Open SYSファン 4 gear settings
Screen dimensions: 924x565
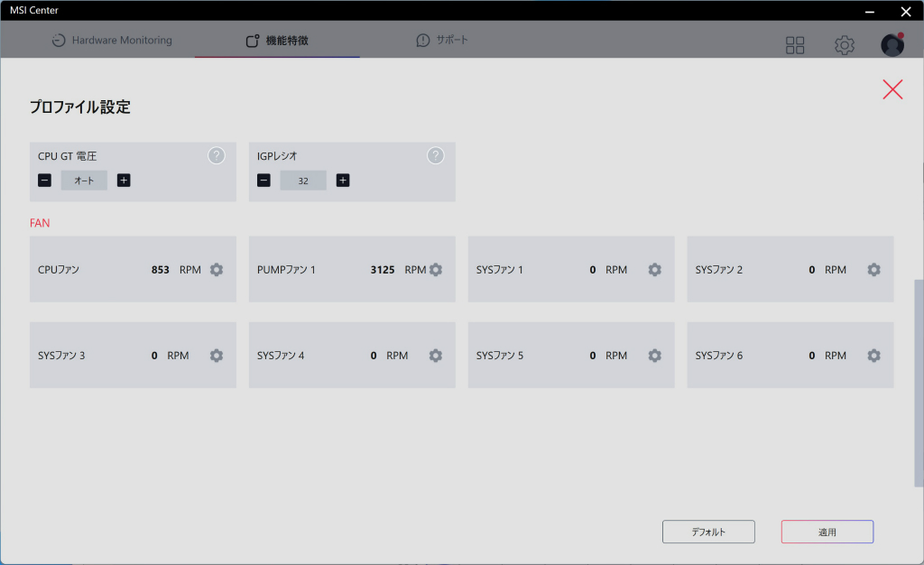click(436, 356)
